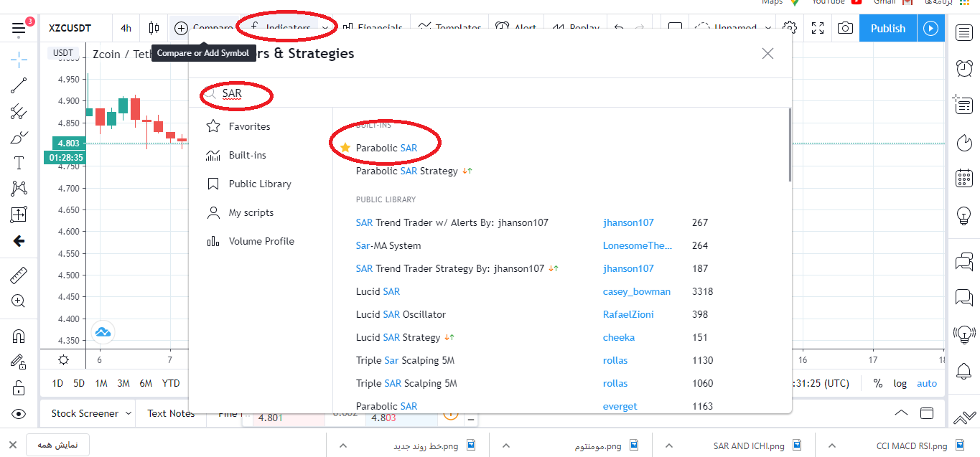The height and width of the screenshot is (457, 980).
Task: Close the Indicators & Strategies dialog
Action: (767, 54)
